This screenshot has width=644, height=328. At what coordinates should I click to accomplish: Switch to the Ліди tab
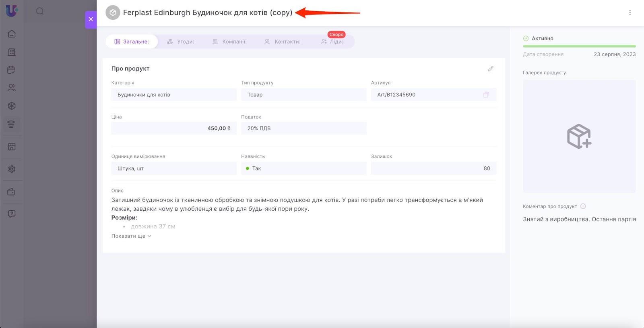[x=332, y=42]
